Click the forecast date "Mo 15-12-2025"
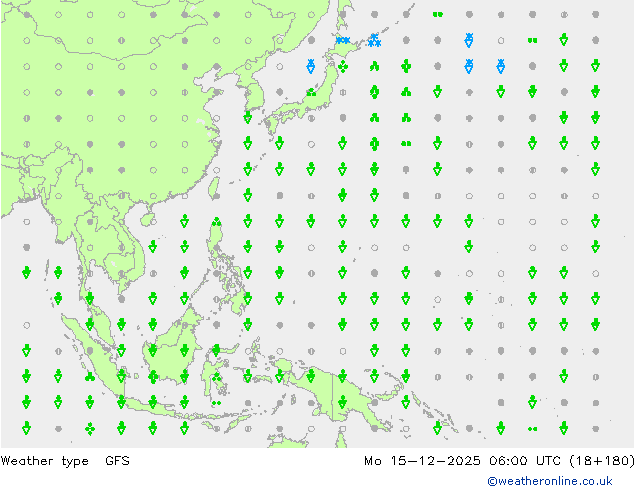Image resolution: width=634 pixels, height=490 pixels. (422, 460)
